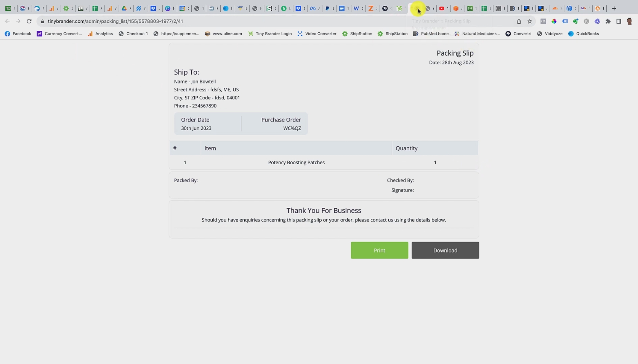Click the Street Address - fdsfs line
The width and height of the screenshot is (638, 364).
click(206, 90)
